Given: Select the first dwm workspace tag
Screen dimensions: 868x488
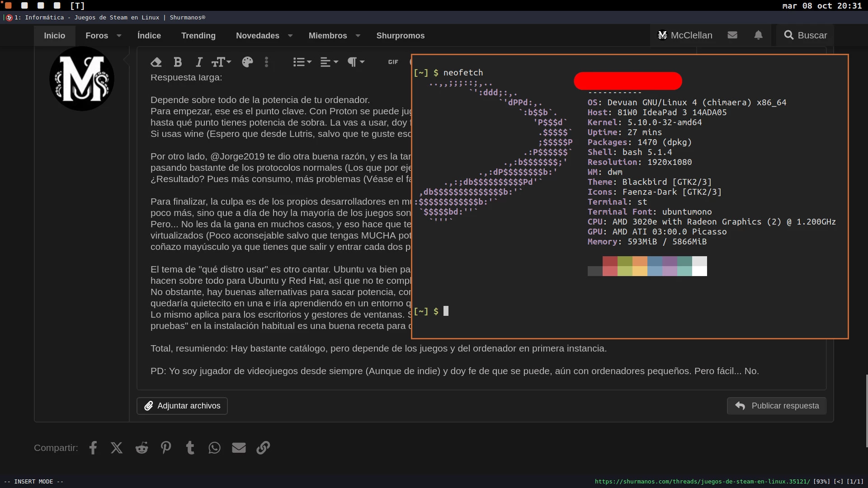Looking at the screenshot, I should coord(8,5).
